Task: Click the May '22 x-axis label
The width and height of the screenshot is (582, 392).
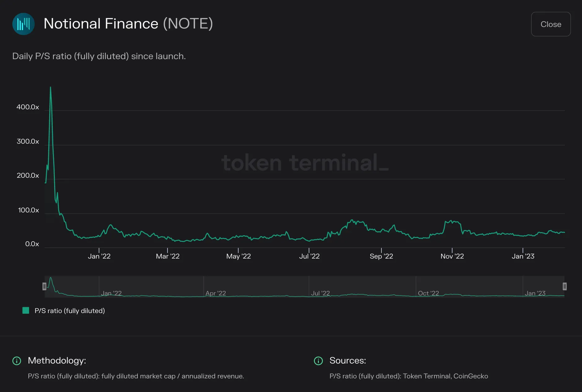Action: (238, 256)
